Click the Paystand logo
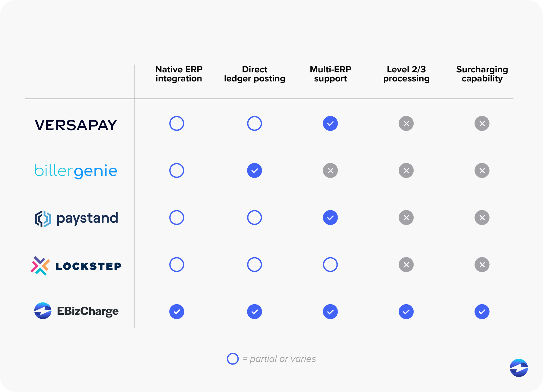This screenshot has width=543, height=392. 76,219
